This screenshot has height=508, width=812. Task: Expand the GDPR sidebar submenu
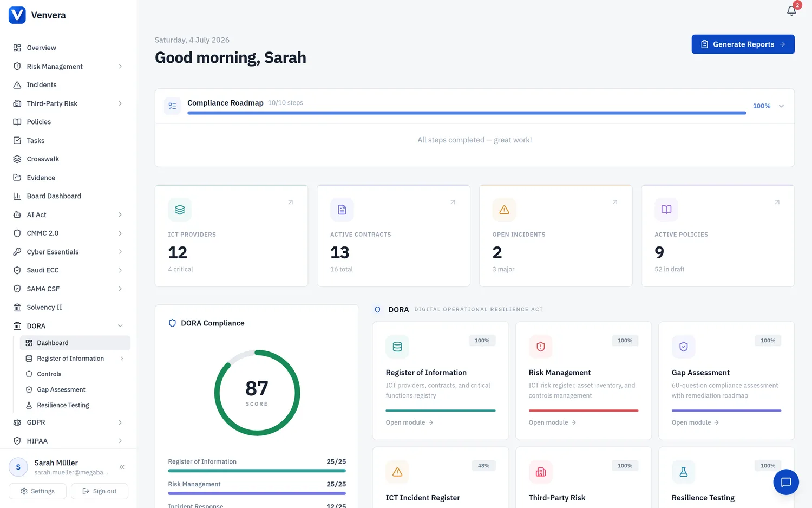120,422
